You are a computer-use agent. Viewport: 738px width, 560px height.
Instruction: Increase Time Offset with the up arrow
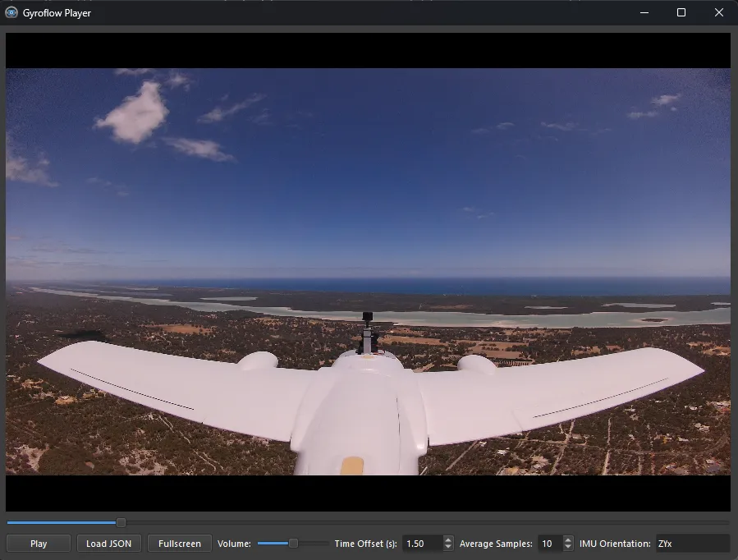[448, 539]
